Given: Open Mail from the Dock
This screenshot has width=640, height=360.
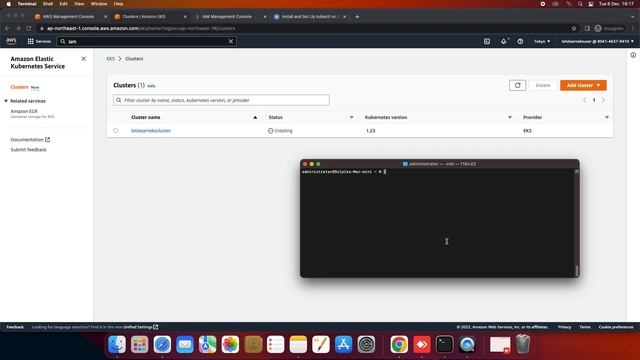Looking at the screenshot, I should 185,344.
